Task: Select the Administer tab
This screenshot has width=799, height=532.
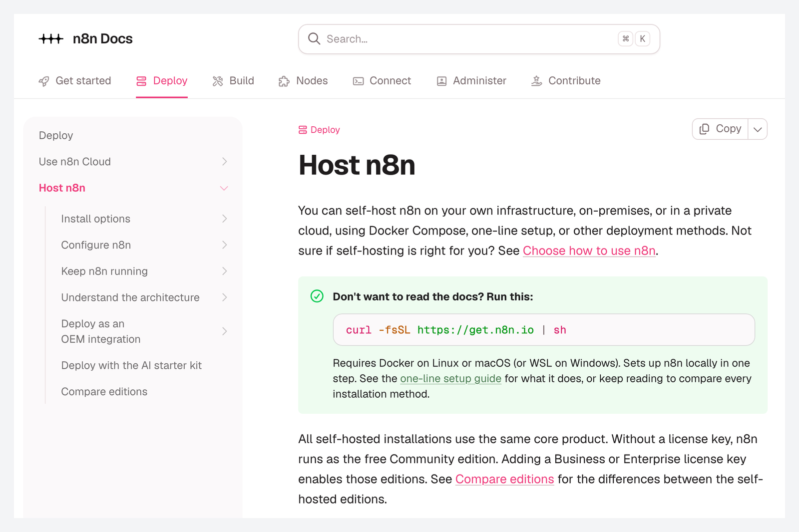Action: pyautogui.click(x=471, y=81)
